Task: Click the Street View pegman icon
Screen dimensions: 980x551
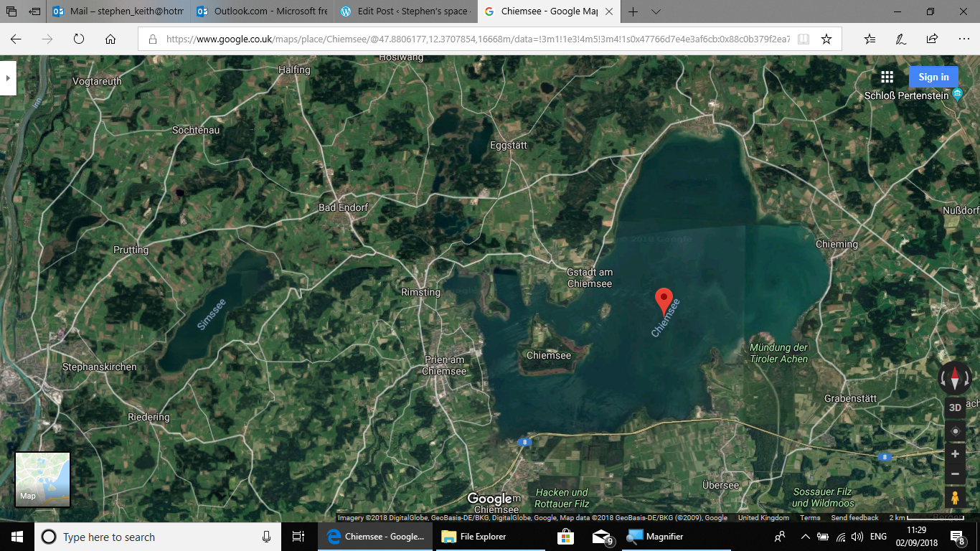Action: click(955, 497)
